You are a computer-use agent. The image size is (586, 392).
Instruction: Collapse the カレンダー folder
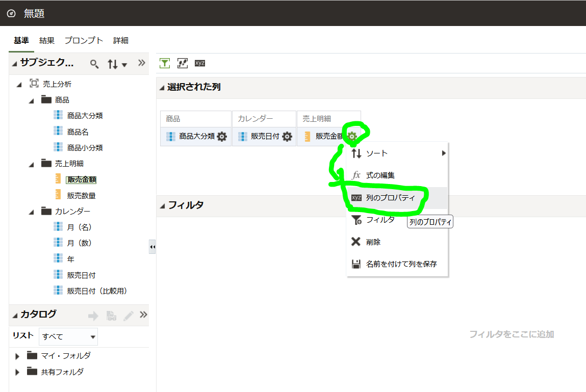point(32,212)
